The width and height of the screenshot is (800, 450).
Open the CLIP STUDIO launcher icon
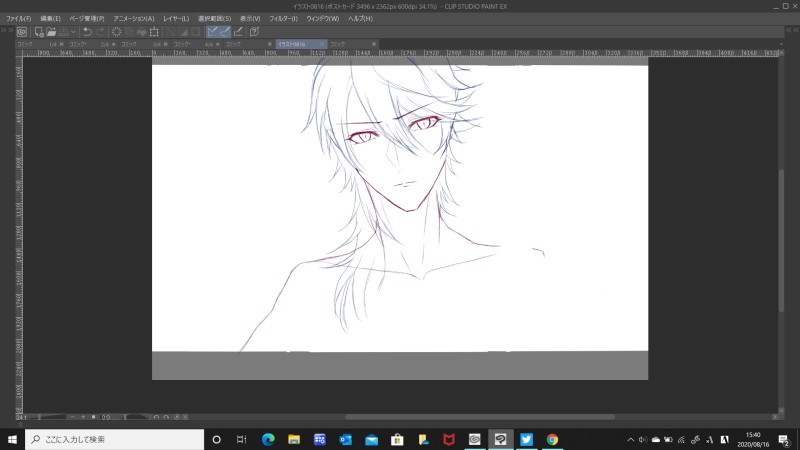(22, 32)
